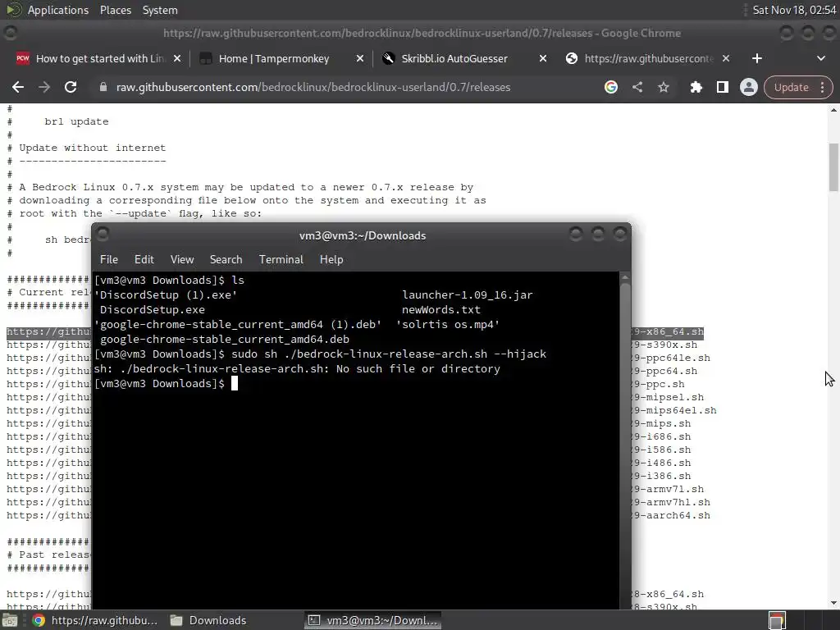Click the Update button in Chrome
The image size is (840, 630).
pos(791,87)
